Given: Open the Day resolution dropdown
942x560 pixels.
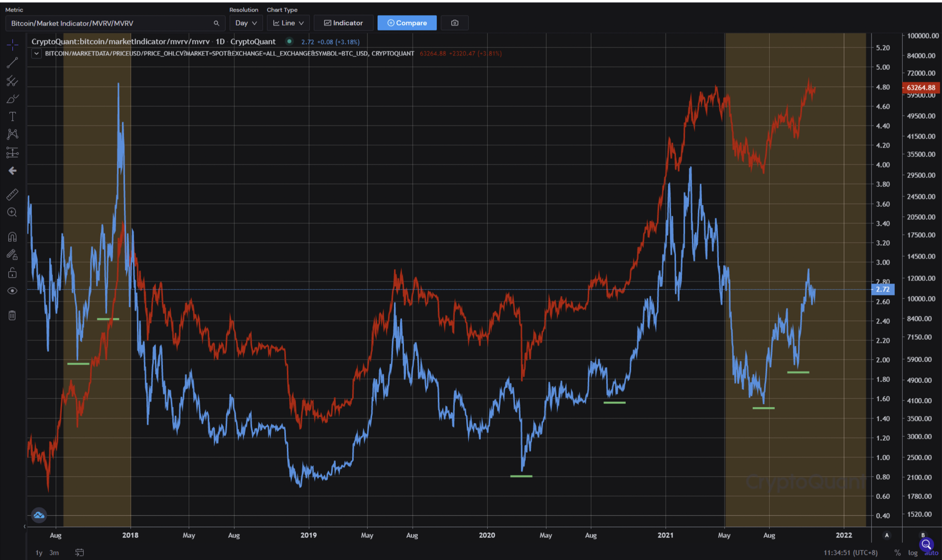Looking at the screenshot, I should pyautogui.click(x=246, y=23).
